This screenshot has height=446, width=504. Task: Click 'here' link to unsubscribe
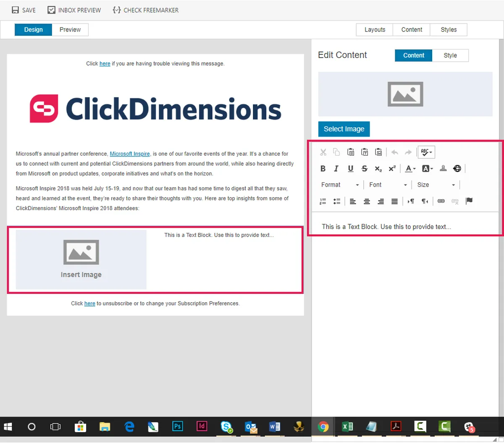coord(90,303)
